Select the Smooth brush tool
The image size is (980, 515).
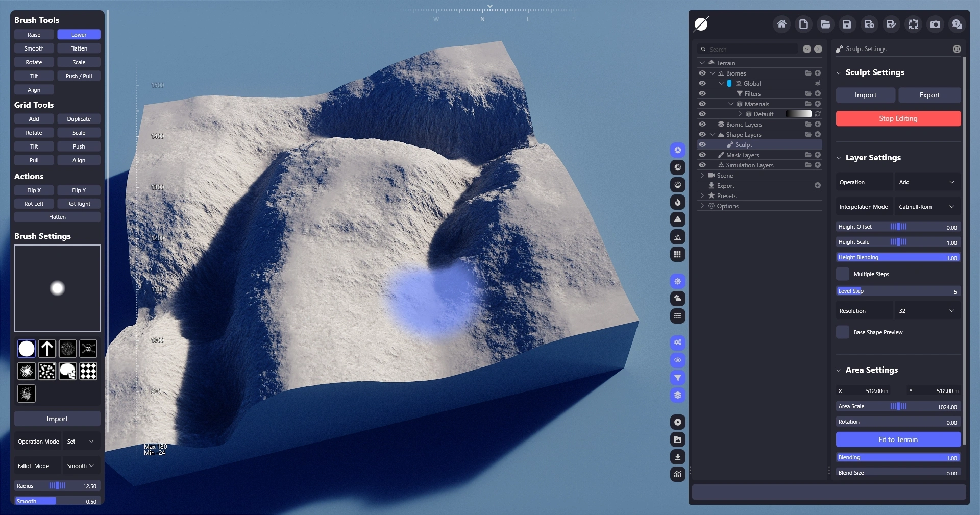pyautogui.click(x=34, y=48)
